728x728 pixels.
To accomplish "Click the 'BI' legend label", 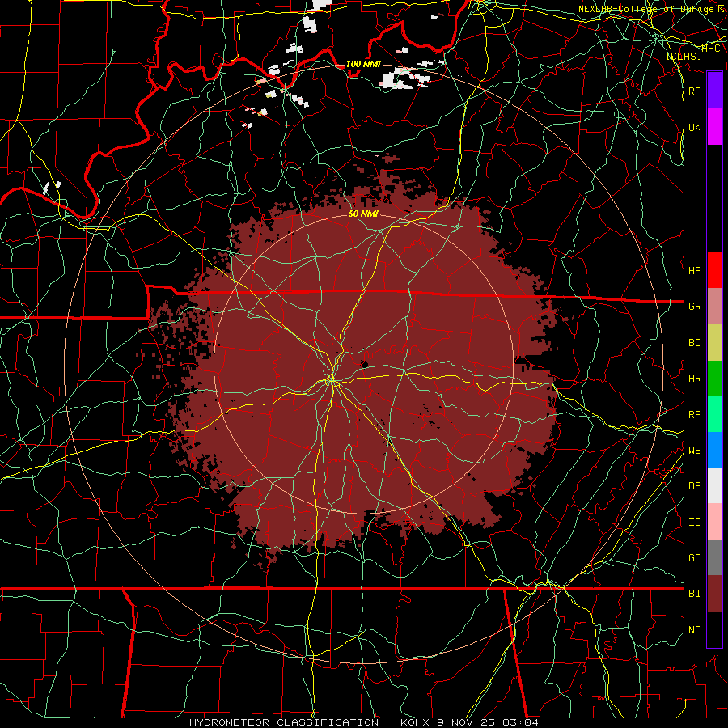I will (694, 594).
